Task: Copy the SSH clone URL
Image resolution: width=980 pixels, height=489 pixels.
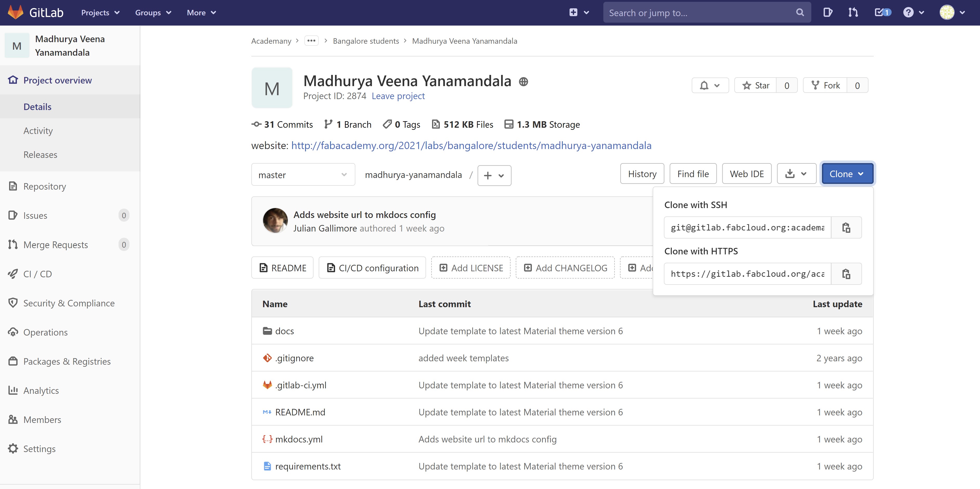Action: pyautogui.click(x=846, y=228)
